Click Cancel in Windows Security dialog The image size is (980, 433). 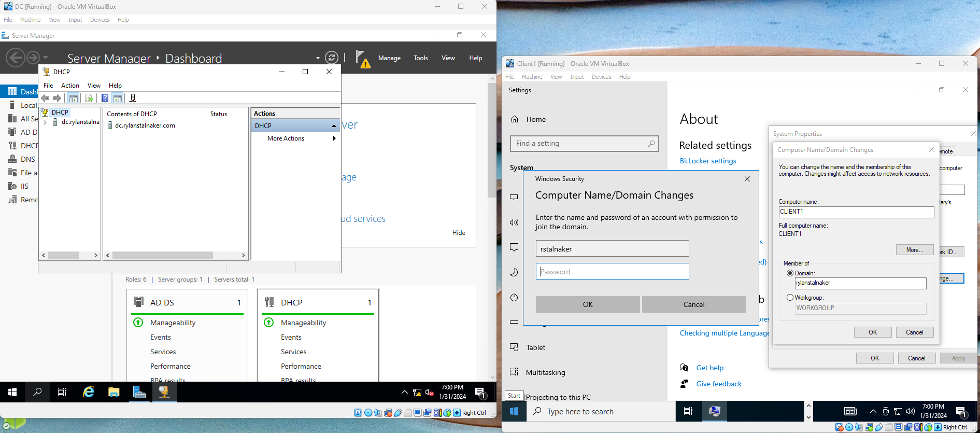694,304
